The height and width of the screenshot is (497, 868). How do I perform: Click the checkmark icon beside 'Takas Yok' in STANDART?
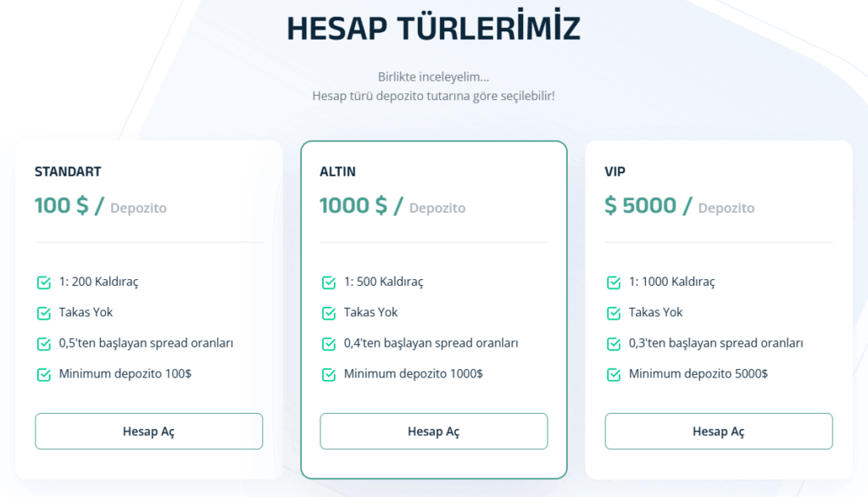[42, 312]
